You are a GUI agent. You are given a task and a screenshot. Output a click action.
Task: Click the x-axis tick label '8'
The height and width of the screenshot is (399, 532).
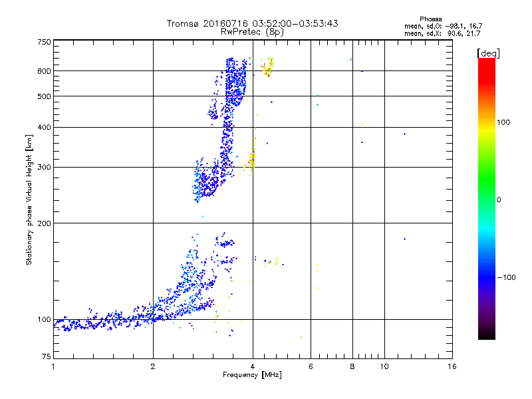pos(352,366)
